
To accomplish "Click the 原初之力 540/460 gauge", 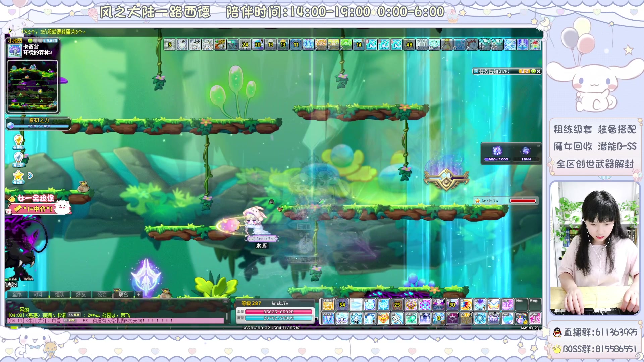I will pyautogui.click(x=39, y=123).
